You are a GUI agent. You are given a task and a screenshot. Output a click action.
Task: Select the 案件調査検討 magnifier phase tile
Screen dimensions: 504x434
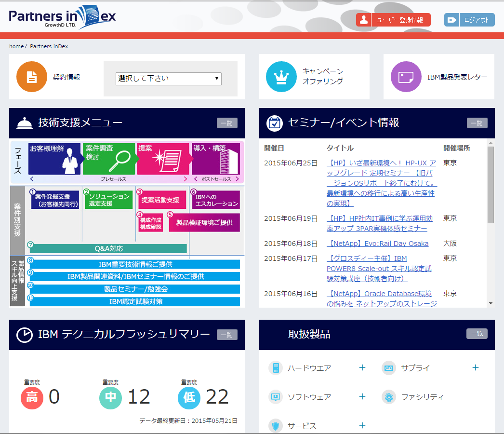pyautogui.click(x=109, y=159)
